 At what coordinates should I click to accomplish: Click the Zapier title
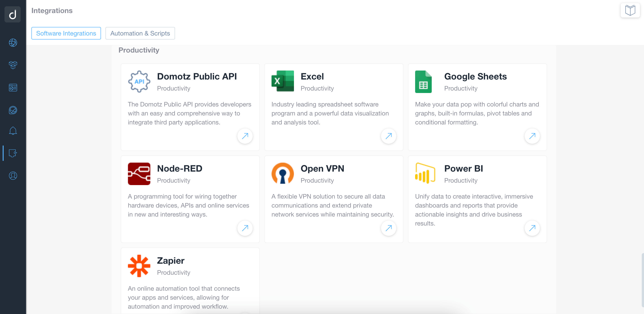point(171,261)
